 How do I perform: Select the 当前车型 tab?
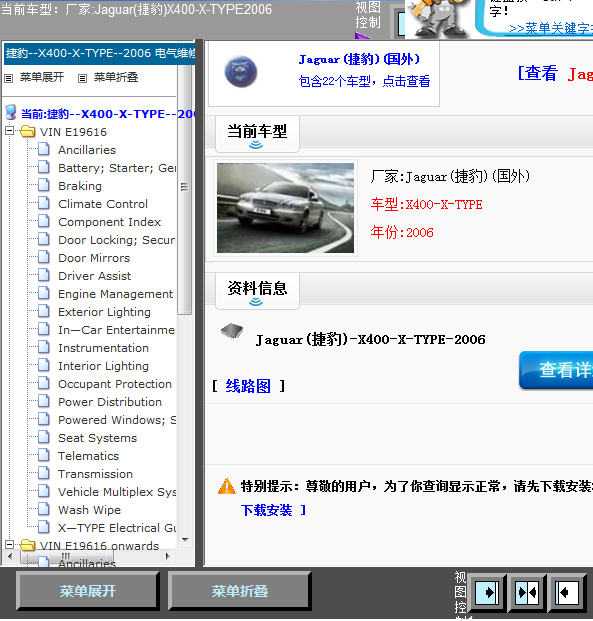pos(257,134)
